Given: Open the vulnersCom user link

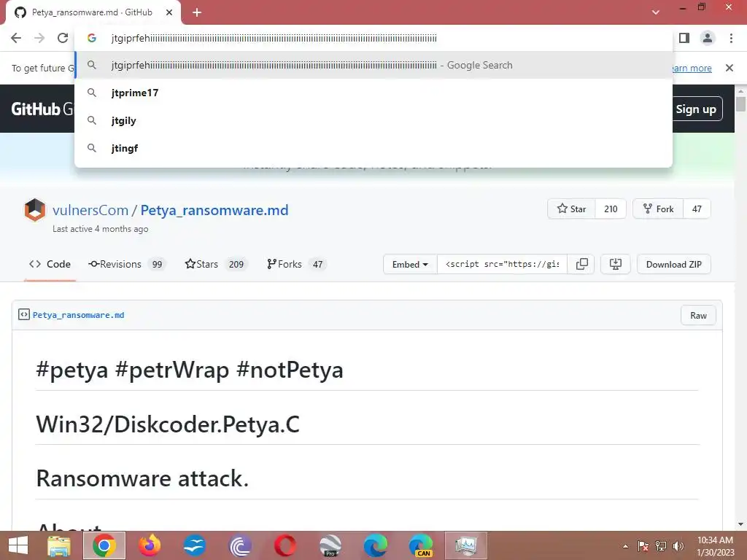Looking at the screenshot, I should pos(90,210).
